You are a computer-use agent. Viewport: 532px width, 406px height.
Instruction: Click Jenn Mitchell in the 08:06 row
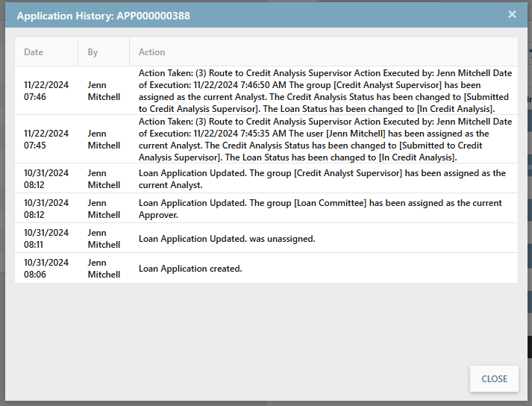point(104,268)
